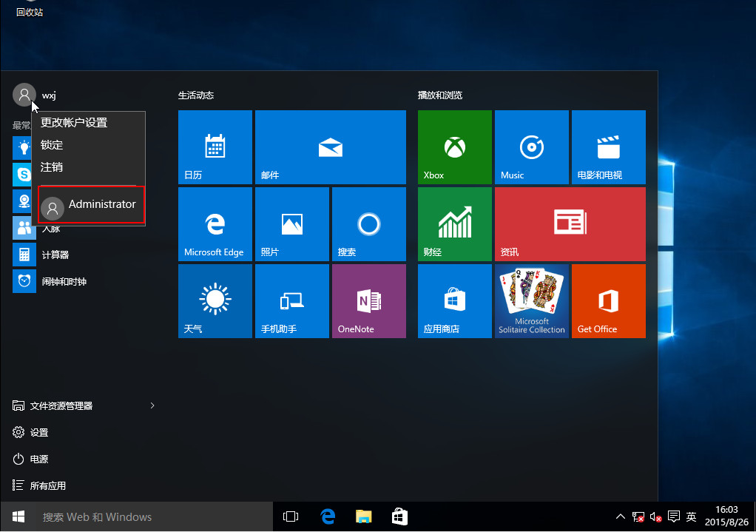Open the maps app icon in most used

[22, 201]
